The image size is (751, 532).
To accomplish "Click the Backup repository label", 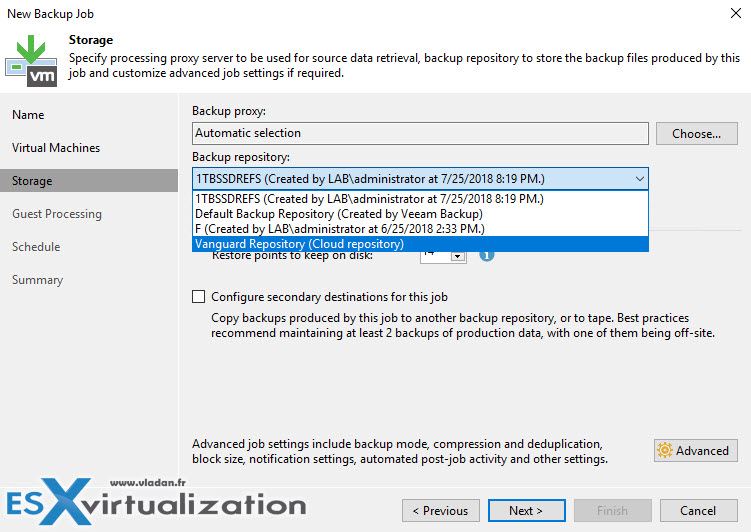I will (x=241, y=157).
